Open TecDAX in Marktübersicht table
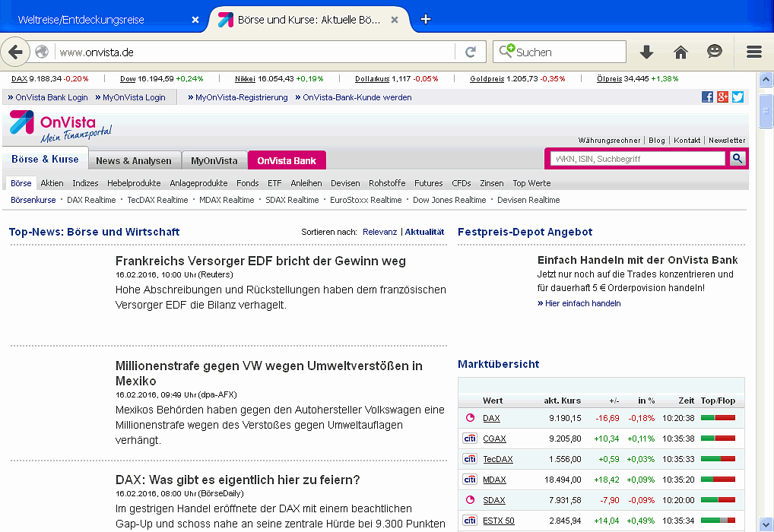 coord(497,459)
